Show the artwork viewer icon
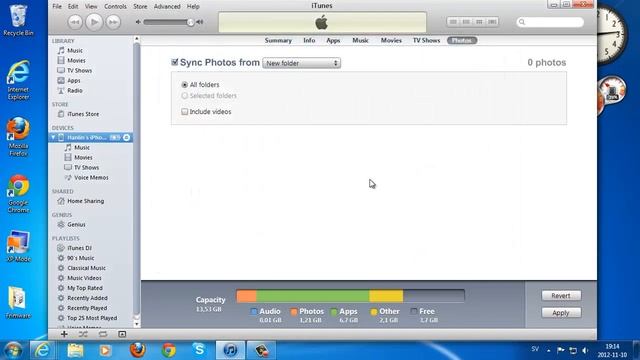Image resolution: width=640 pixels, height=360 pixels. click(122, 334)
